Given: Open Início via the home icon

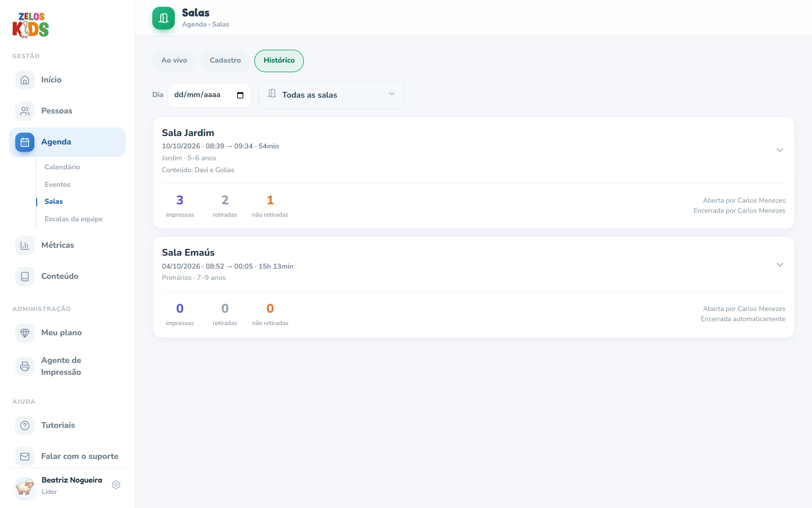Looking at the screenshot, I should click(25, 80).
